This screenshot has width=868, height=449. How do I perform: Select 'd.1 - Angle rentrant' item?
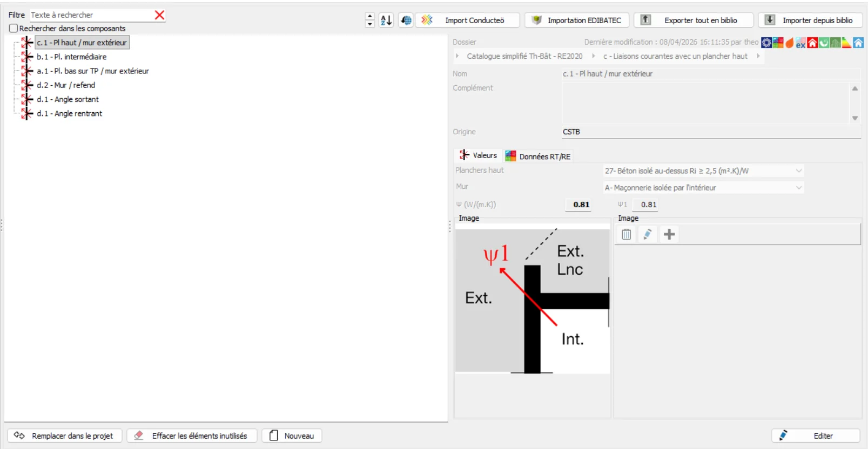pyautogui.click(x=69, y=113)
